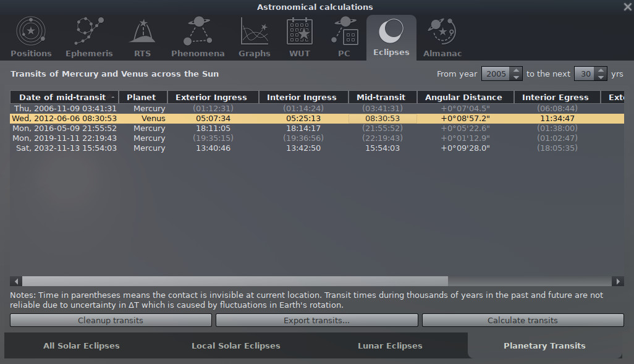Viewport: 634px width, 364px height.
Task: Click the From year input field
Action: click(496, 74)
